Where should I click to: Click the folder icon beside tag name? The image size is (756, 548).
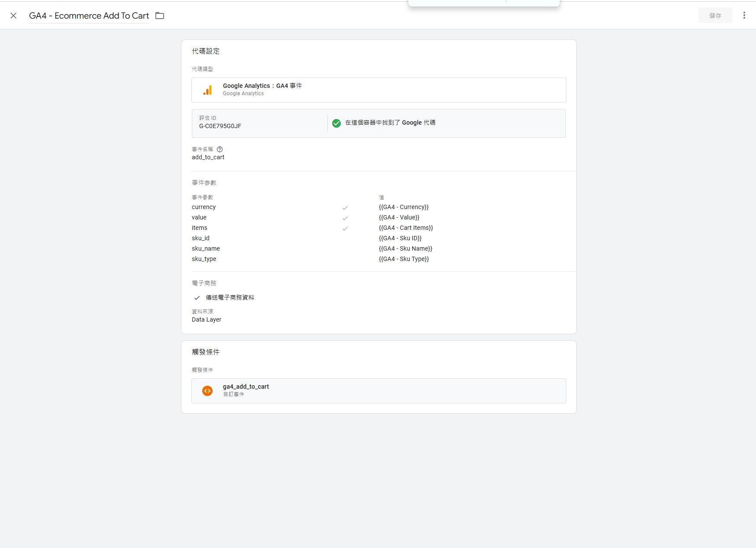coord(160,16)
